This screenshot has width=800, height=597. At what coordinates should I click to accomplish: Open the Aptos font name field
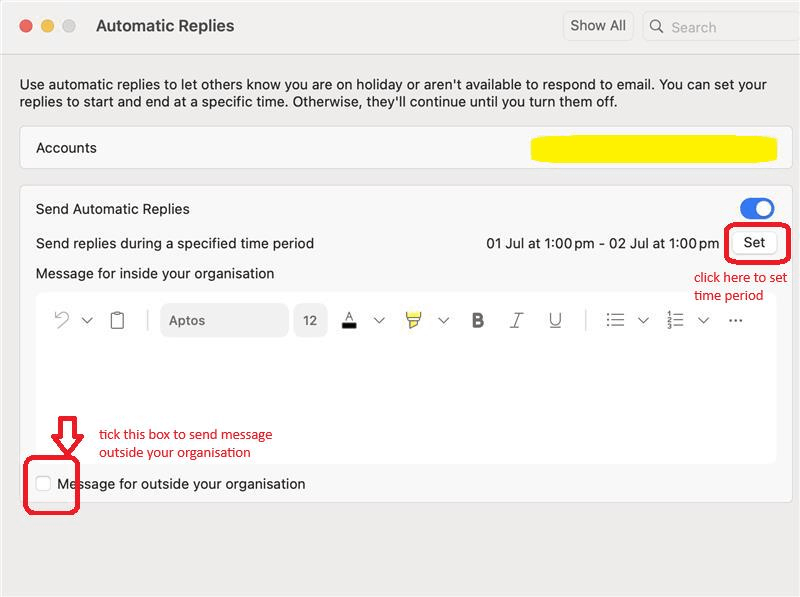coord(226,320)
